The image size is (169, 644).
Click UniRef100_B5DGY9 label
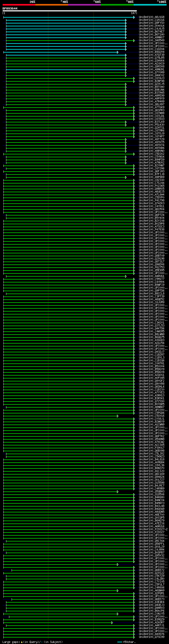[x=152, y=369]
